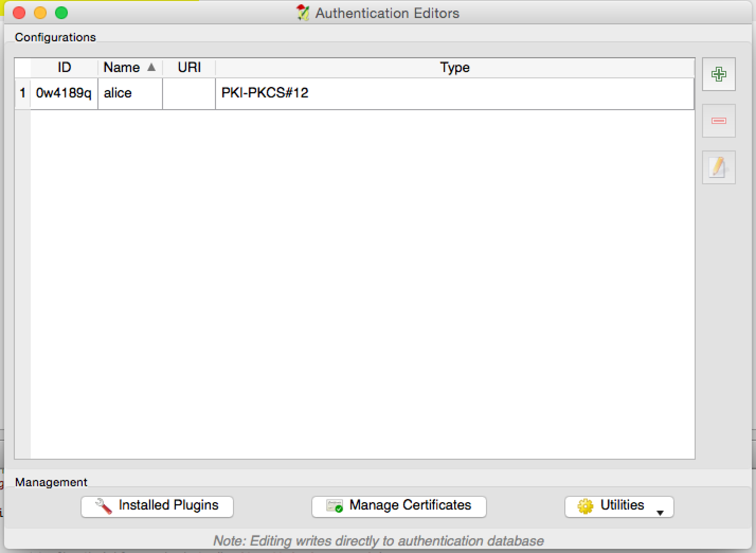Select row number 1 header
Viewport: 756px width, 553px height.
point(22,93)
